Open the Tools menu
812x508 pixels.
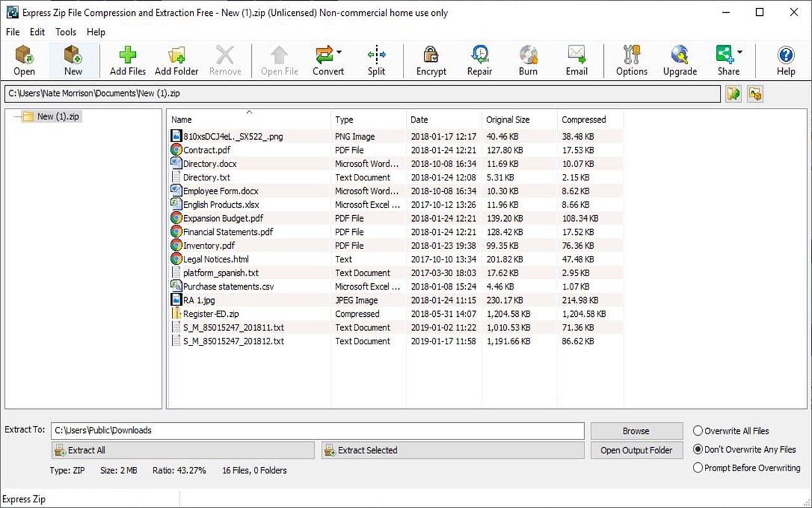[65, 32]
